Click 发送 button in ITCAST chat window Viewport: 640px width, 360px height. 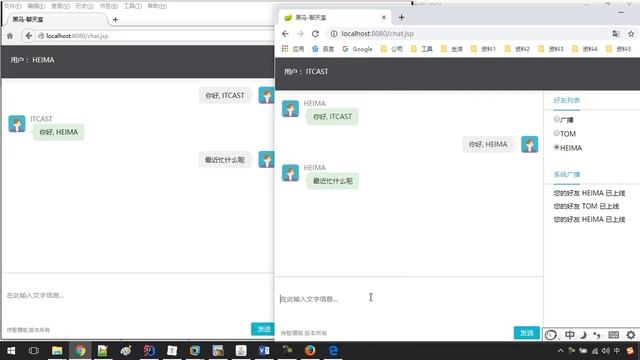tap(527, 333)
